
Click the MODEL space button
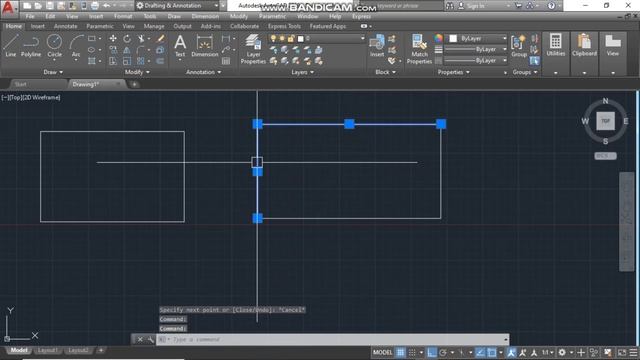382,352
